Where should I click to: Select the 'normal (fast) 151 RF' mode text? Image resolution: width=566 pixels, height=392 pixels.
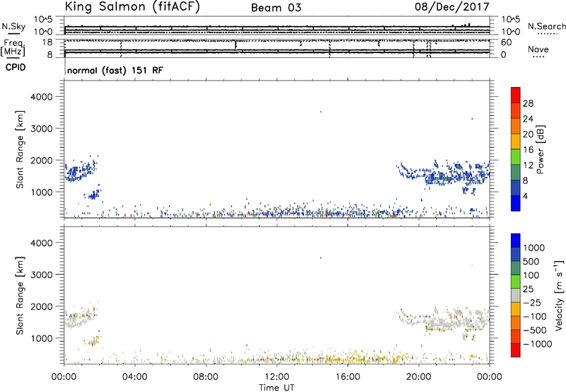(115, 70)
